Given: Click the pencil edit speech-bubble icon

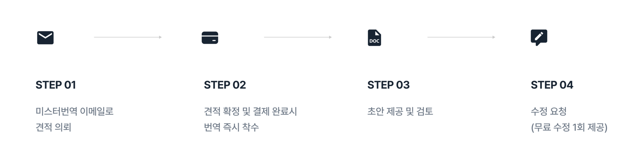Looking at the screenshot, I should [x=539, y=38].
